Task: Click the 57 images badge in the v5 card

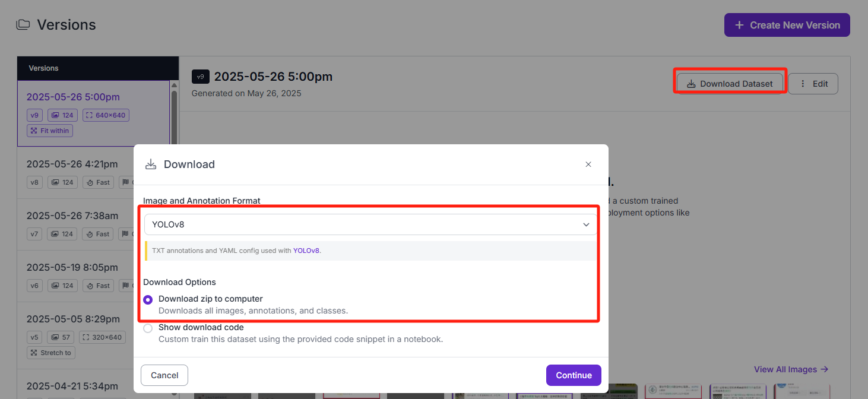Action: click(x=61, y=337)
